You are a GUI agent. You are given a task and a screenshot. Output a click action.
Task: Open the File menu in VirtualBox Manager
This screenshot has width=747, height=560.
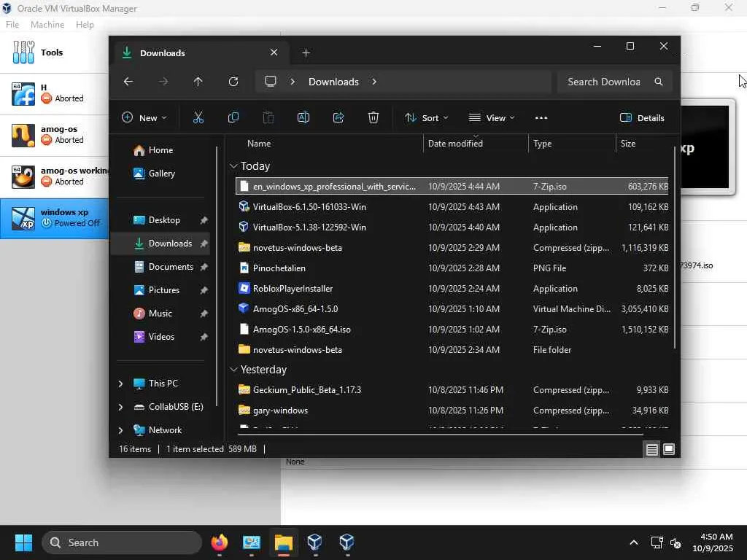point(12,25)
